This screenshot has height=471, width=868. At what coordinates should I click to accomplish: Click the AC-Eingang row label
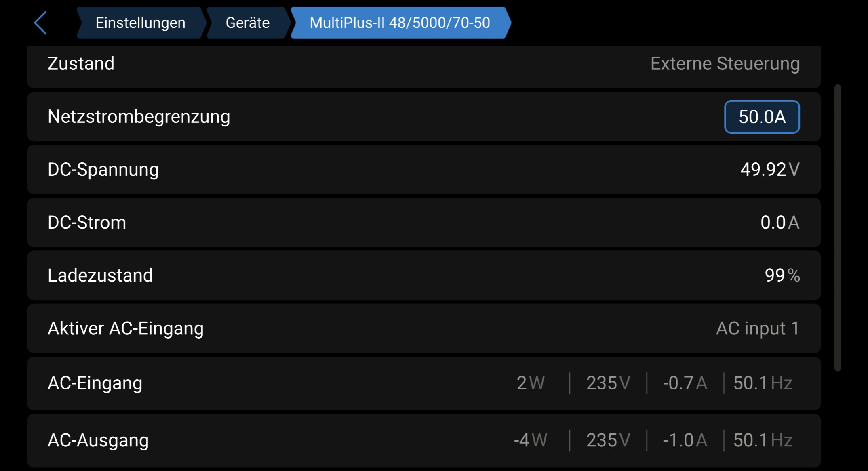tap(95, 383)
